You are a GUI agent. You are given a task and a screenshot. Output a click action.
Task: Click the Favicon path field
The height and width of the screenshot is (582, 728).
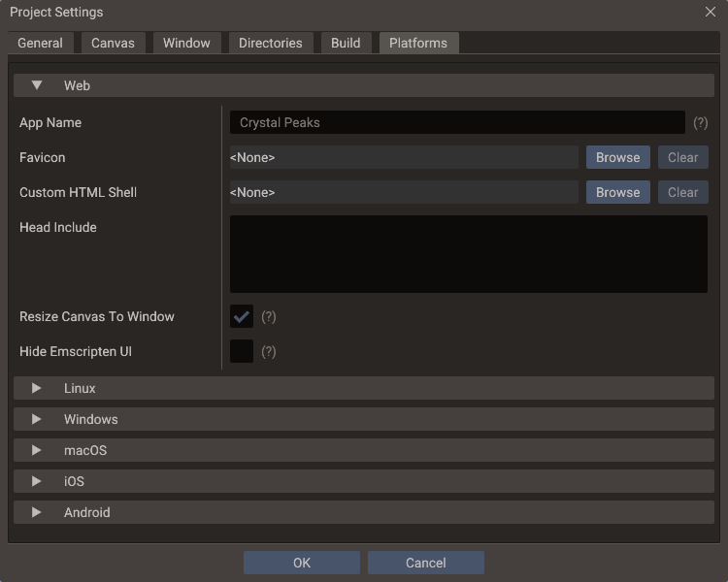404,157
